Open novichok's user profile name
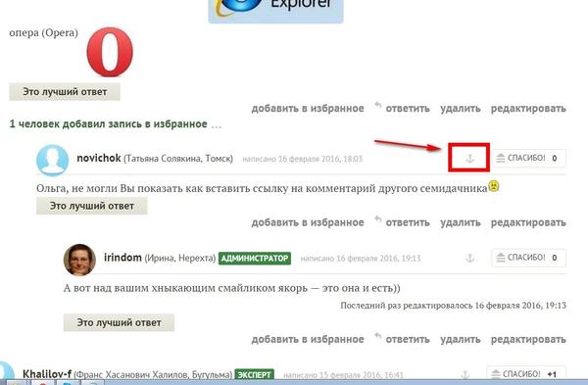This screenshot has width=588, height=385. 99,158
